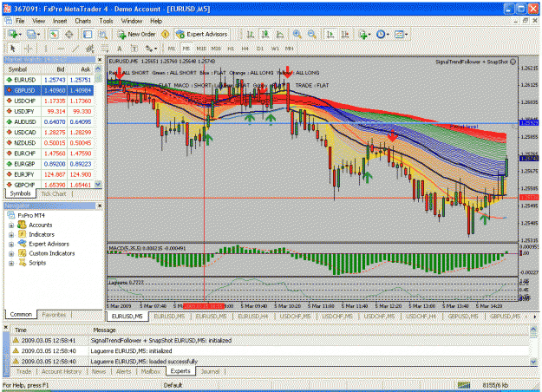Select the equidistant channel tool
542x392 pixels.
(90, 49)
